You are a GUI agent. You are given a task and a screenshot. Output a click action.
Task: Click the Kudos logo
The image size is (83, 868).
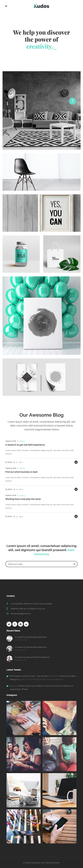[x=41, y=6]
